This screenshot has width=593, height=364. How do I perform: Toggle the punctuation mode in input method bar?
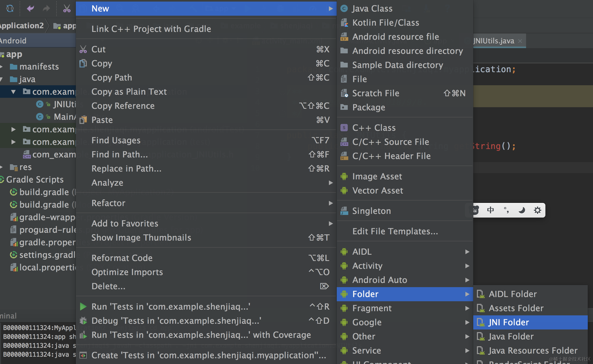pyautogui.click(x=506, y=210)
